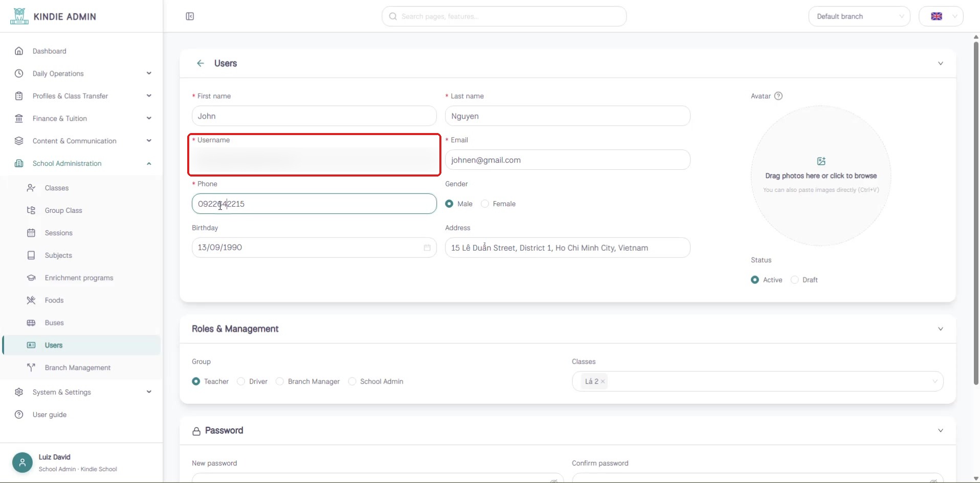
Task: Click into the Address field
Action: pos(568,248)
